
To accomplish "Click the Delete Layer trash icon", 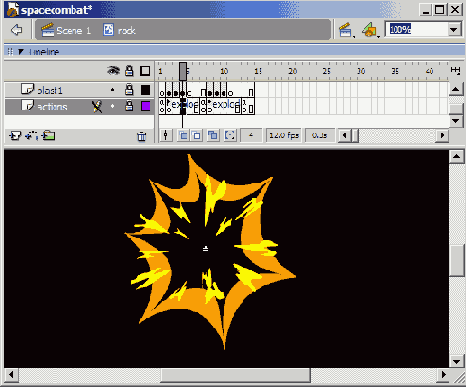I will click(142, 136).
